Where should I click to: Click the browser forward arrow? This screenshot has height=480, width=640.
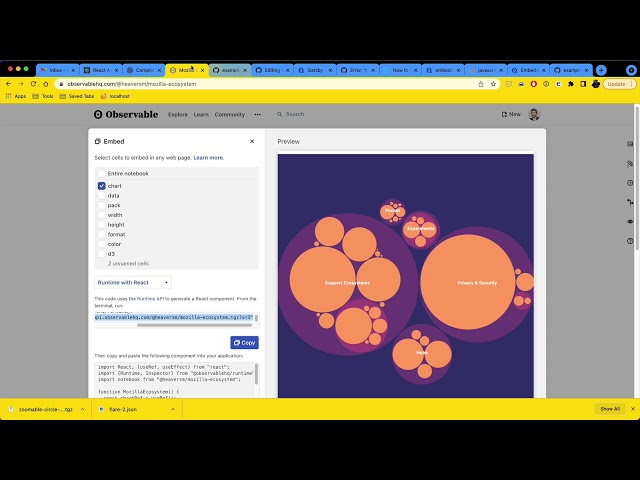(21, 84)
